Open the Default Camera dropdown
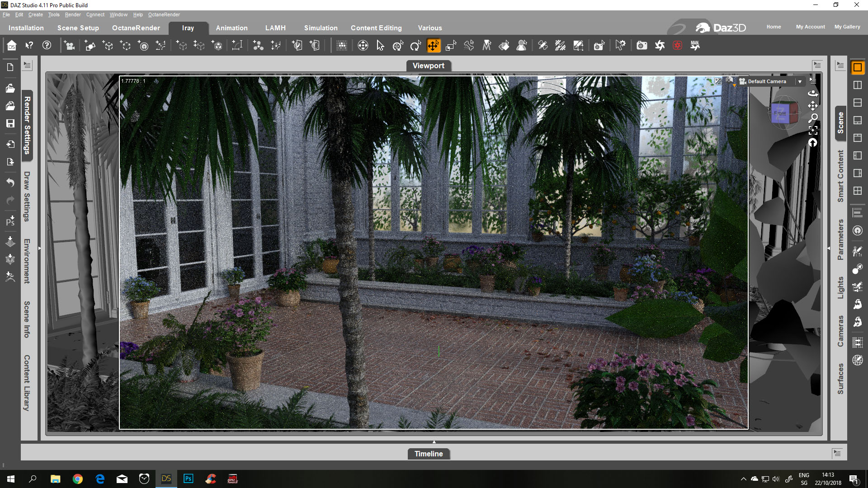The image size is (868, 488). 800,82
